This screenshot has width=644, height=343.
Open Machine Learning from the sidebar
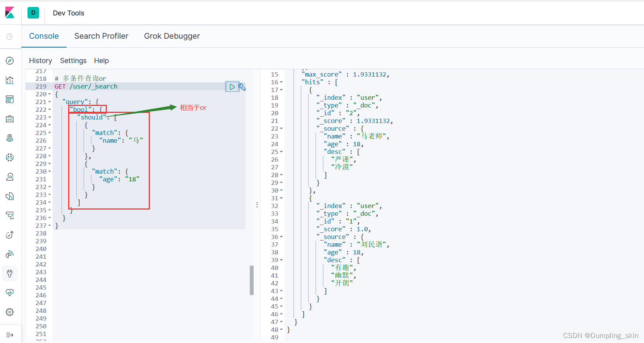[x=10, y=157]
